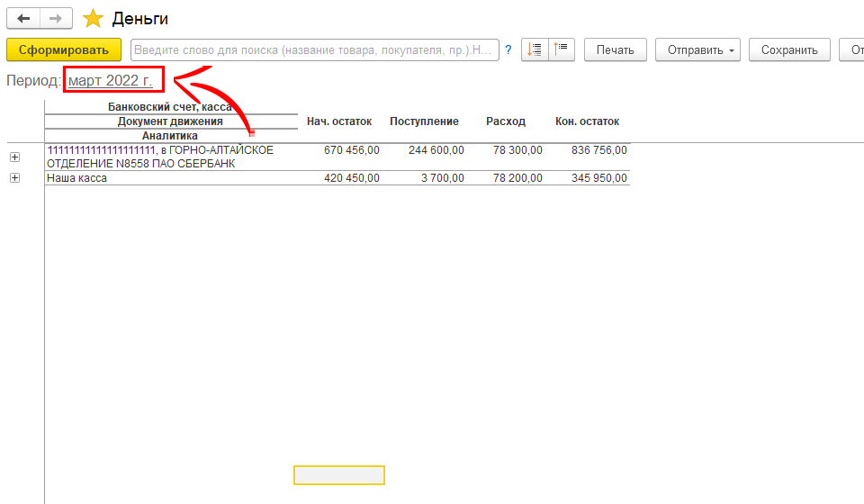Expand the Наша касса row
864x504 pixels.
[x=14, y=178]
